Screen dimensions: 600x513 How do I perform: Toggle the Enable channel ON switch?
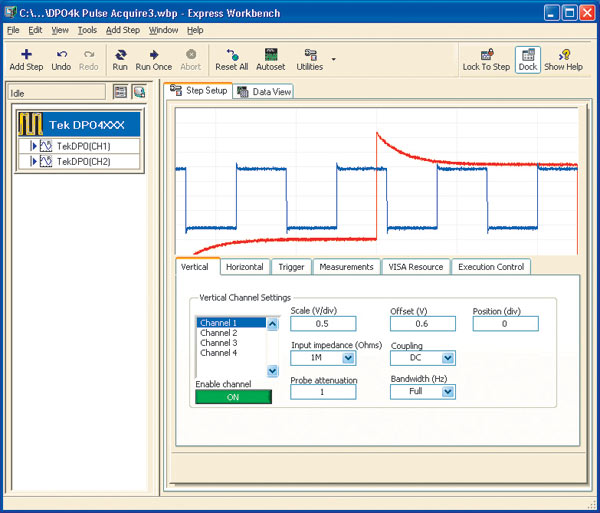click(x=233, y=397)
